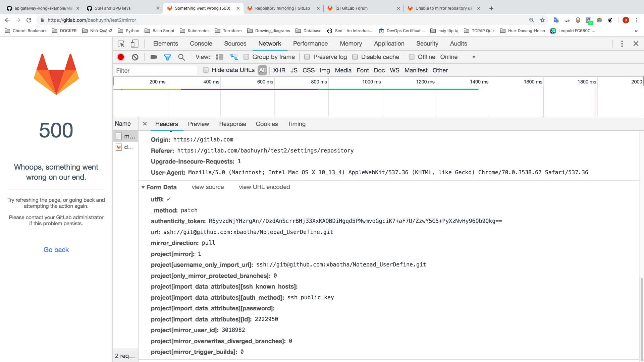Activate the inspect element picker
This screenshot has height=362, width=644.
pos(121,44)
